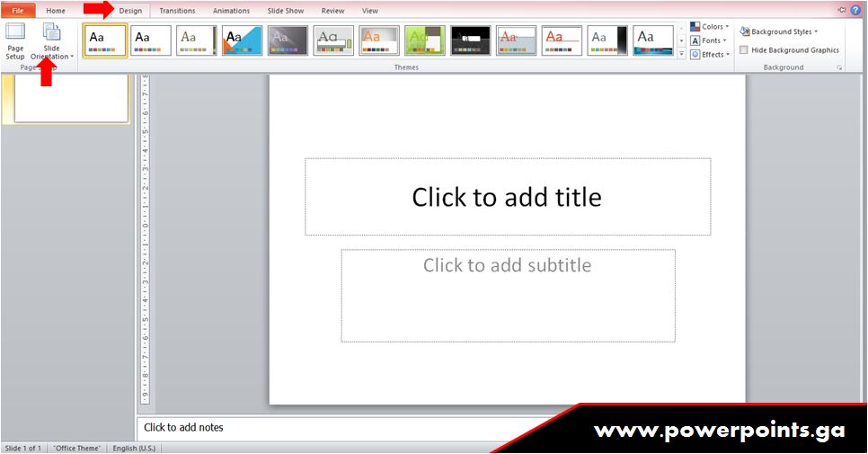
Task: Click the theme Effects icon
Action: click(695, 54)
